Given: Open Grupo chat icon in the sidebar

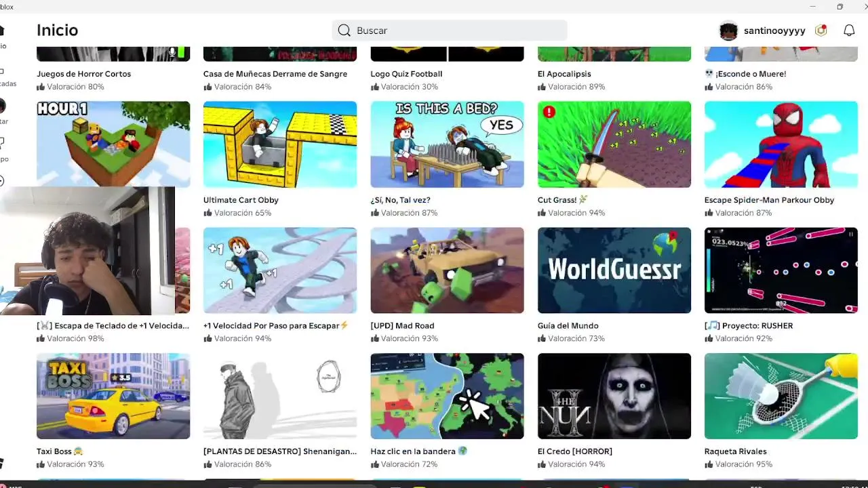Looking at the screenshot, I should pos(3,149).
